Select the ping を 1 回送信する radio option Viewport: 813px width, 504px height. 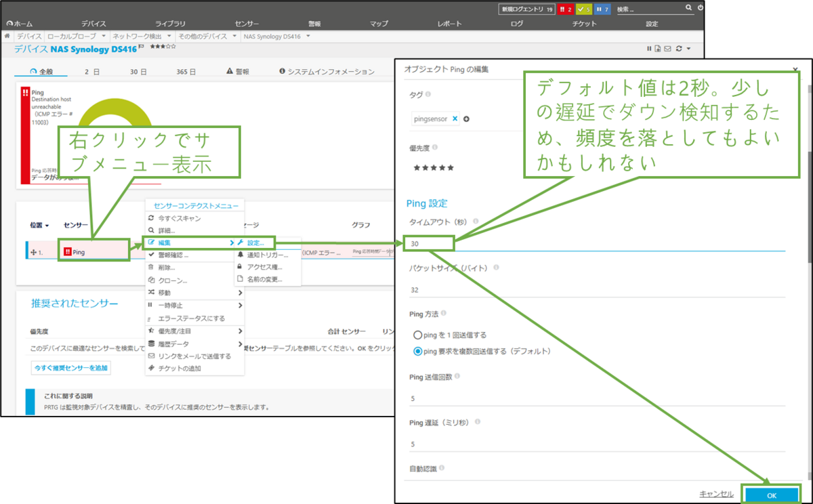(418, 335)
